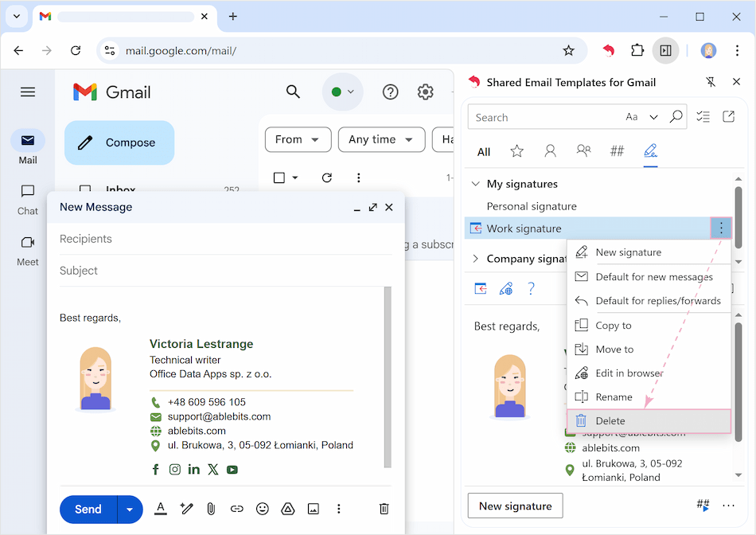Insert photo icon in compose toolbar
756x535 pixels.
(314, 509)
